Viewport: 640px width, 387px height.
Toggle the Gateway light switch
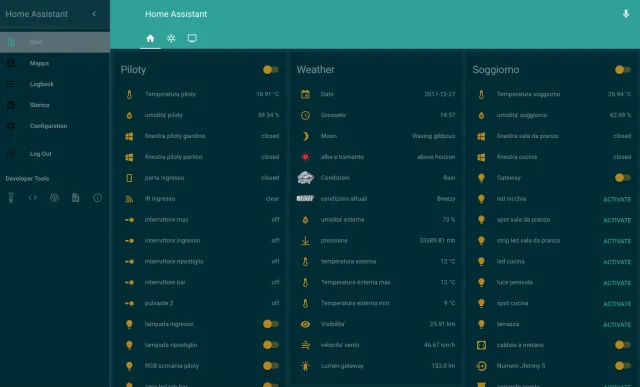click(622, 178)
